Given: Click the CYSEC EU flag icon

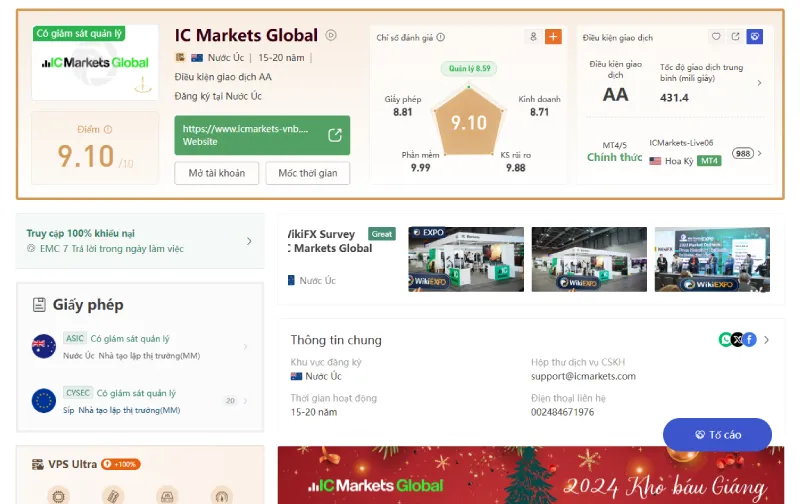Looking at the screenshot, I should point(44,401).
